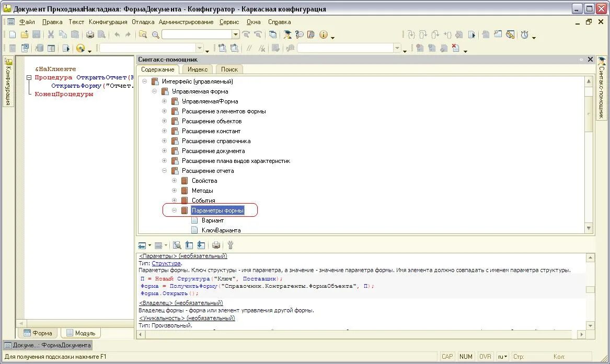Activate Докуме...: ФормаДокумента window button

[48, 345]
